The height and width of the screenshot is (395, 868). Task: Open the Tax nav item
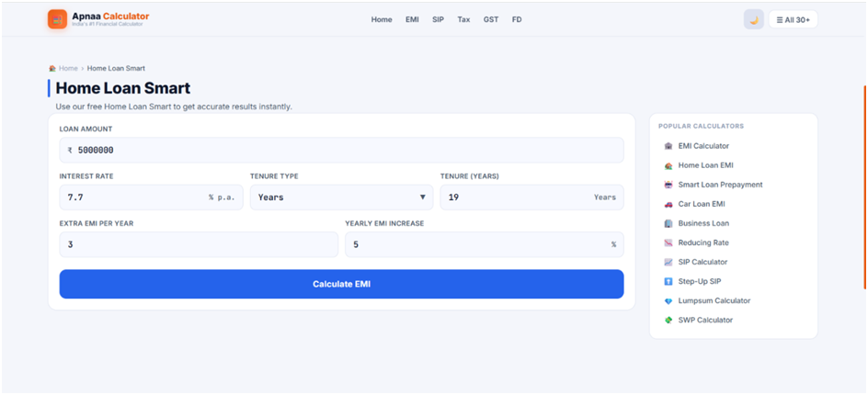click(x=463, y=19)
